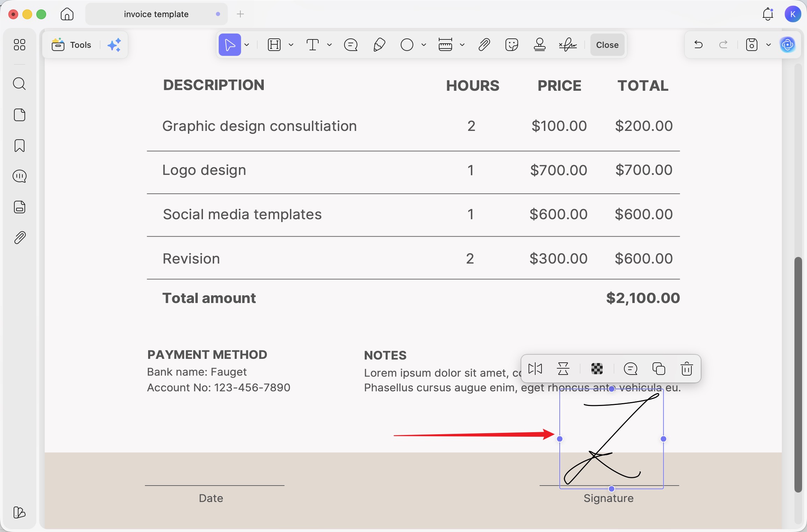Screen dimensions: 807x532
Task: Click the 'Revision' row description
Action: [191, 259]
